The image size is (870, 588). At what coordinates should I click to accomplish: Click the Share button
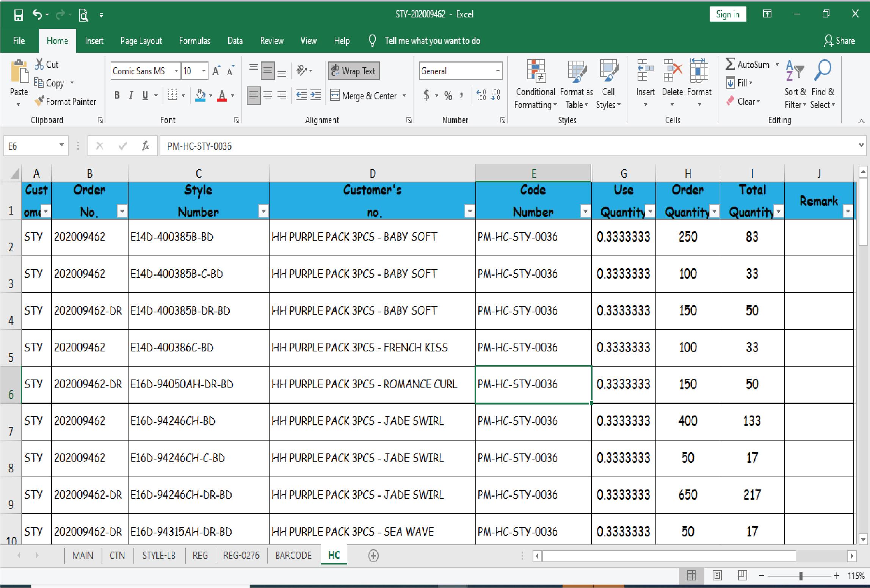click(839, 41)
